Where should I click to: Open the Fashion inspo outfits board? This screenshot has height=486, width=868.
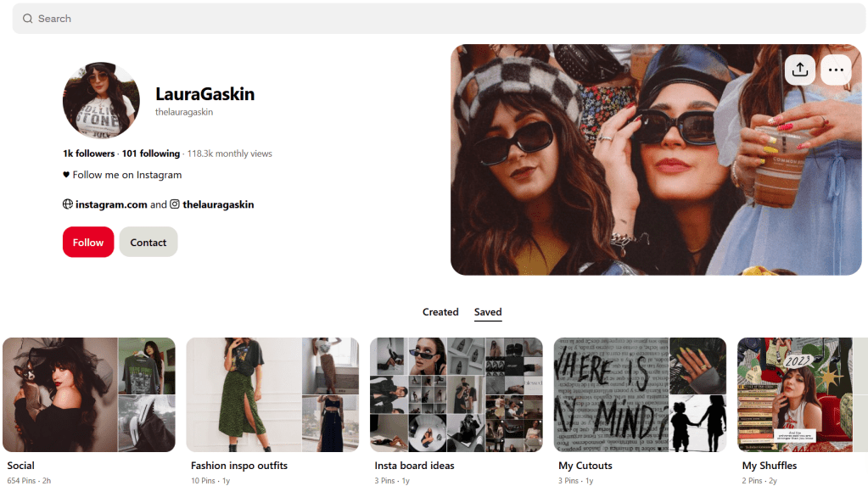[x=272, y=394]
